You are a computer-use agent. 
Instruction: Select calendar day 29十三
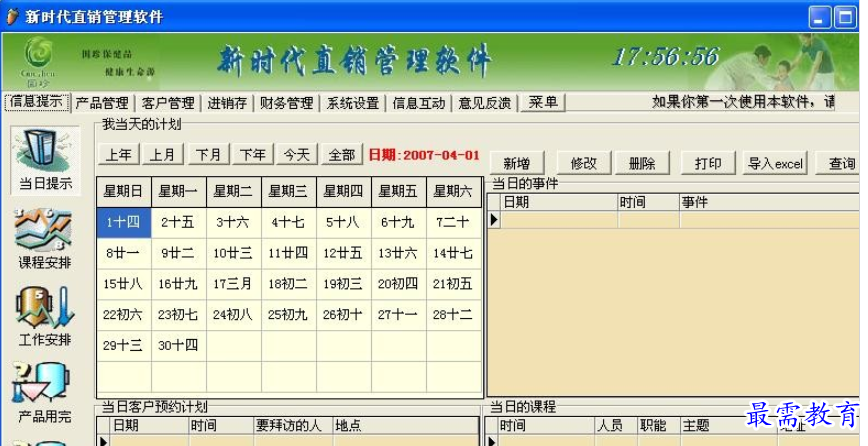tap(123, 346)
